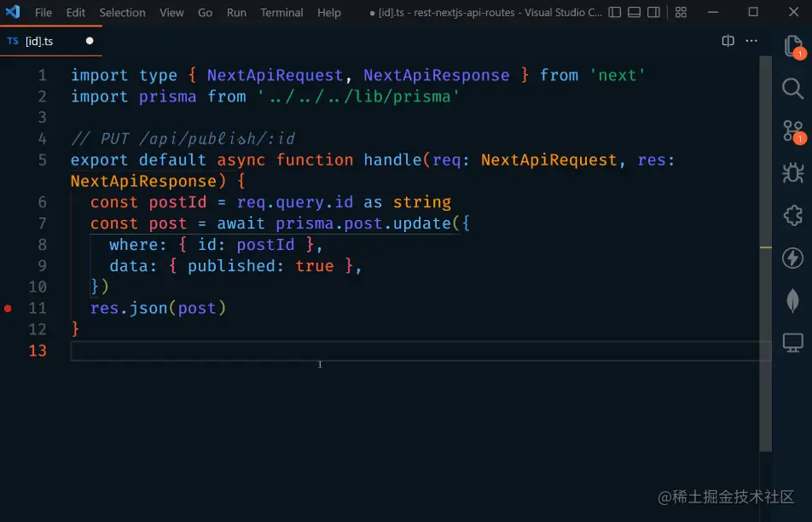This screenshot has width=812, height=522.
Task: Close unsaved [id].ts tab via dot
Action: point(90,41)
